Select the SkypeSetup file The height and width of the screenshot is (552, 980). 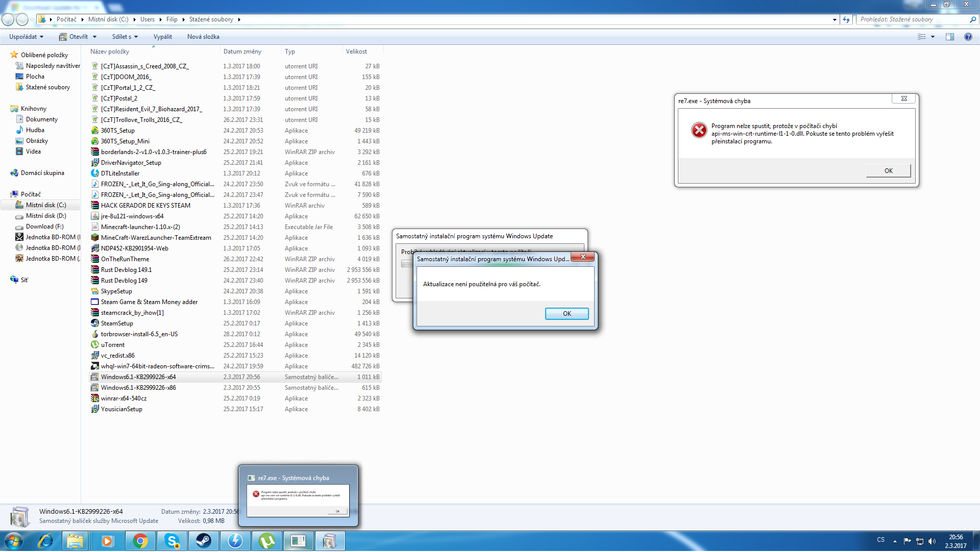pos(116,291)
